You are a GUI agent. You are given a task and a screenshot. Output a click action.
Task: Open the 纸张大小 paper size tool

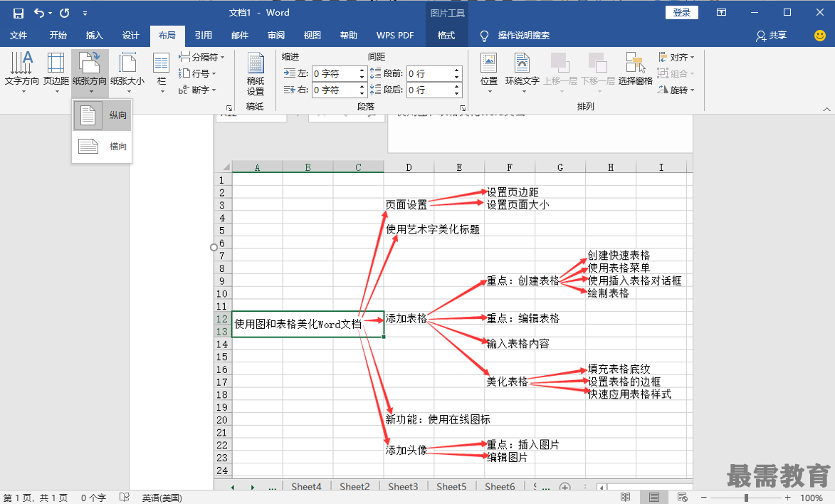coord(127,73)
